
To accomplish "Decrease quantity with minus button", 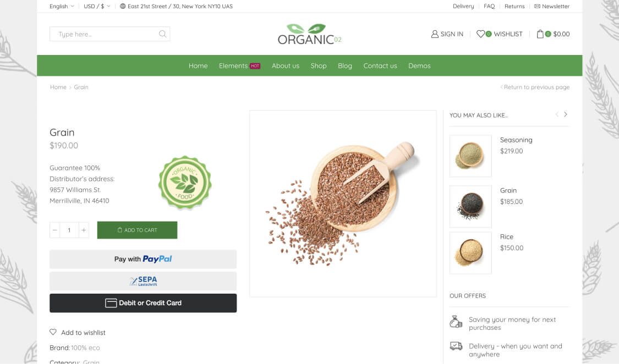I will (55, 230).
